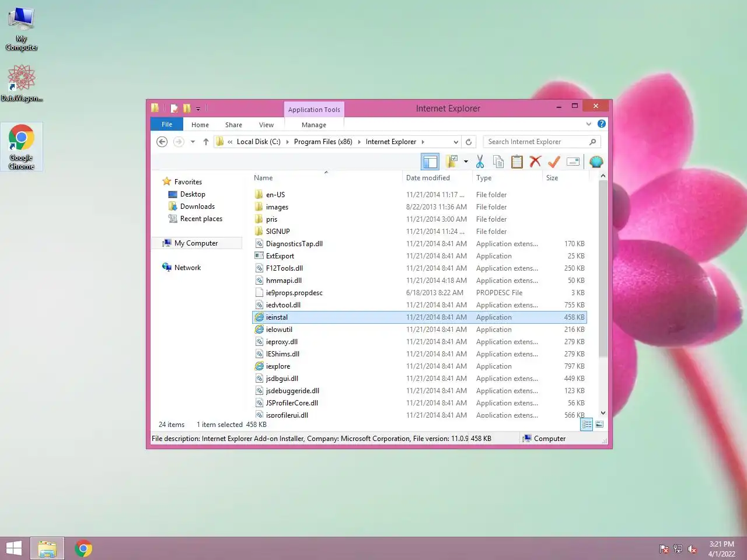Delete the file with red X icon
This screenshot has width=747, height=560.
(535, 162)
